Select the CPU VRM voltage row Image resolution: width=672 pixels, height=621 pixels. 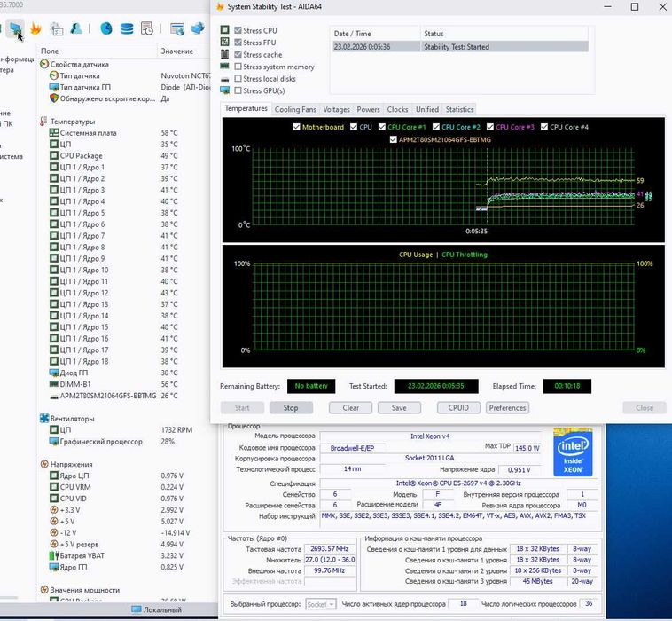[x=124, y=487]
